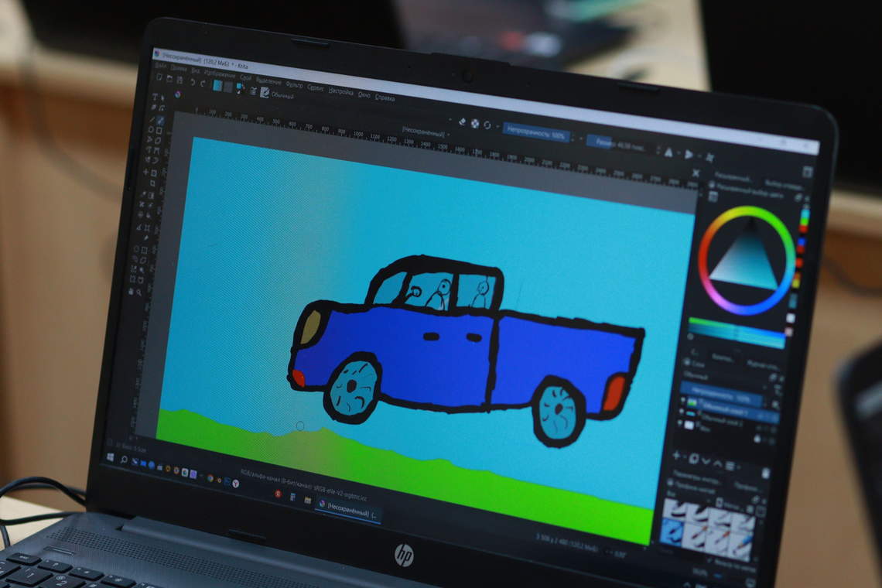Select the freehand brush tool
This screenshot has width=882, height=588.
coord(160,121)
